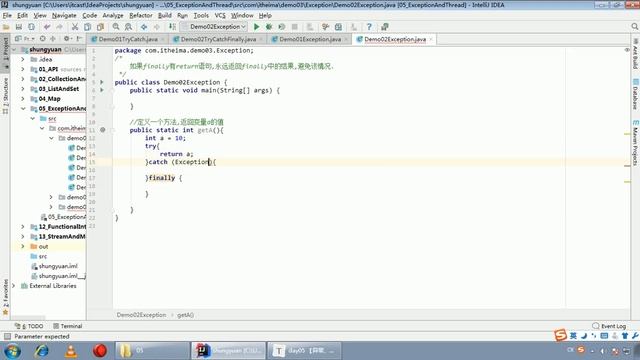The width and height of the screenshot is (640, 360).
Task: Expand the 03_ListAndSet module
Action: coord(23,89)
